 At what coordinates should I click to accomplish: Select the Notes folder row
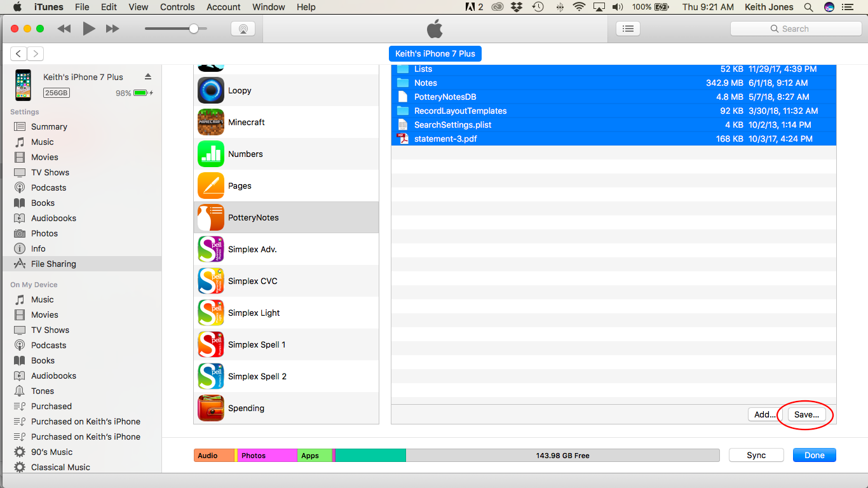614,83
